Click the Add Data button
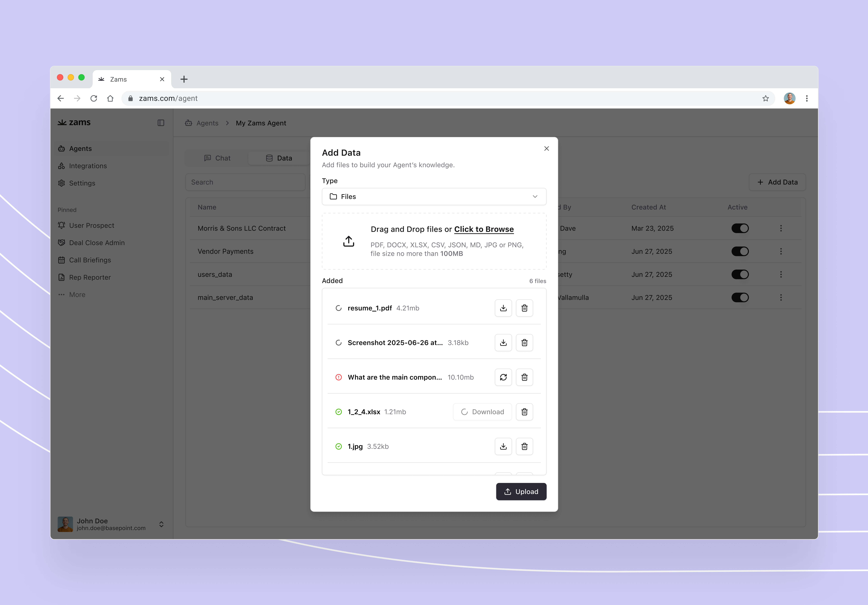 [777, 182]
